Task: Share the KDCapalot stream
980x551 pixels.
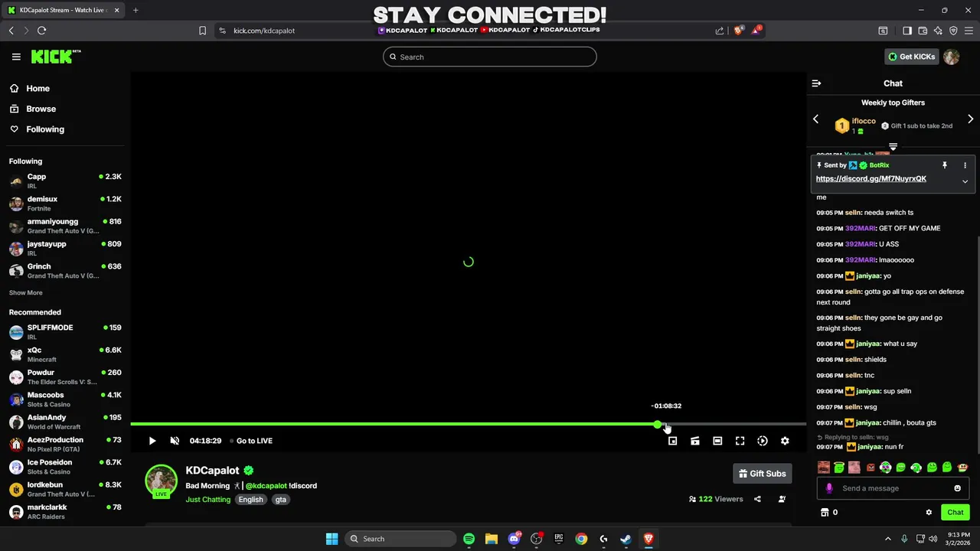Action: (757, 499)
